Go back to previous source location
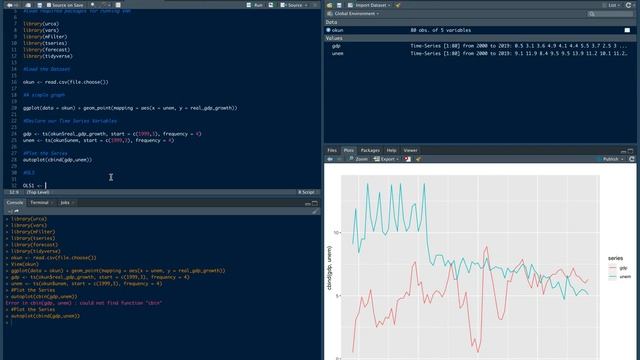Image resolution: width=640 pixels, height=360 pixels. [10, 5]
